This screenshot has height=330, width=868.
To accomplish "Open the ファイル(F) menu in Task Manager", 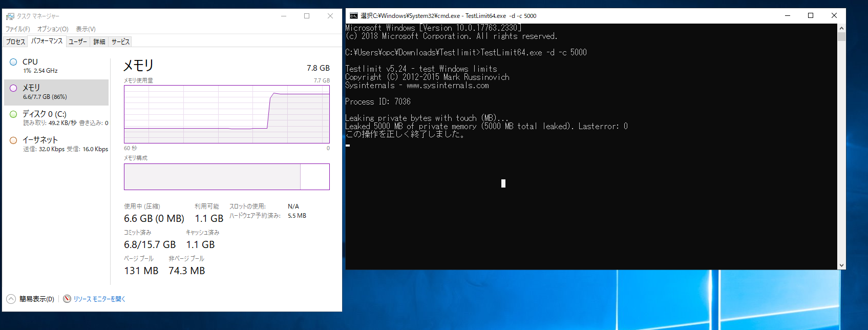I will click(x=18, y=29).
